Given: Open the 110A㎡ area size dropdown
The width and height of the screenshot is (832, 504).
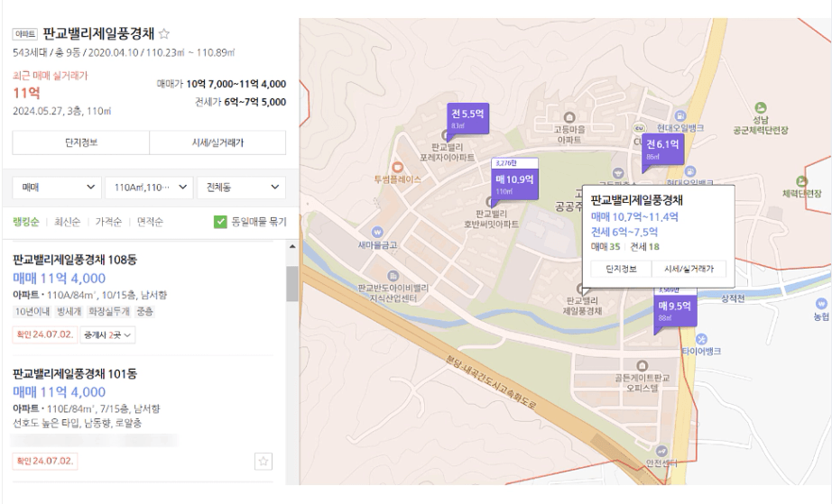Looking at the screenshot, I should [x=149, y=187].
